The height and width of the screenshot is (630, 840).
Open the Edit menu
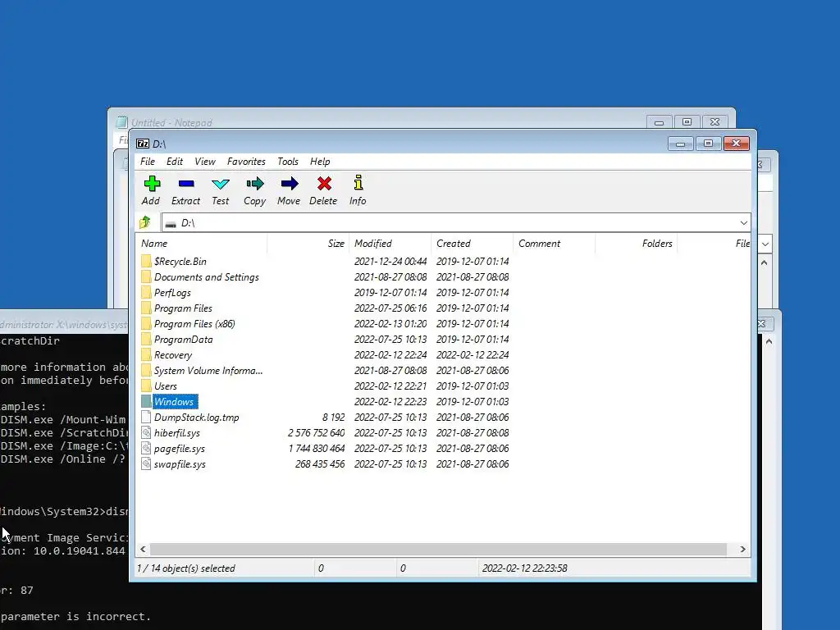tap(174, 162)
